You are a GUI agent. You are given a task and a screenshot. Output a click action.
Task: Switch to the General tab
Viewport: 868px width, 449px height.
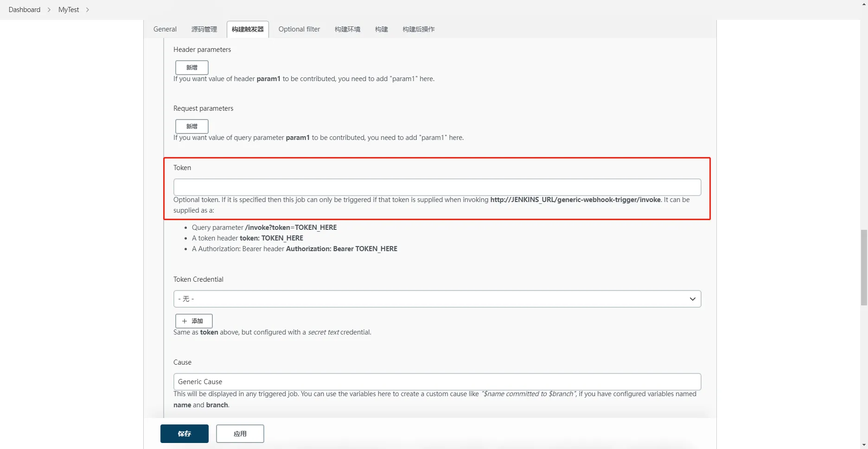coord(165,29)
